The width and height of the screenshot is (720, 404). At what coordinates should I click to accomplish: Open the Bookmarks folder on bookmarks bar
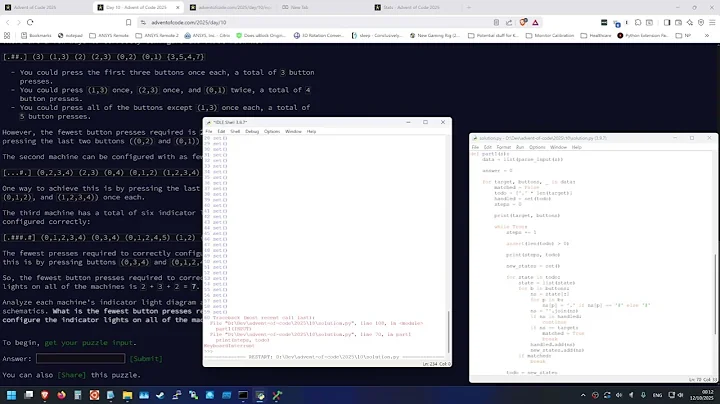(36, 35)
